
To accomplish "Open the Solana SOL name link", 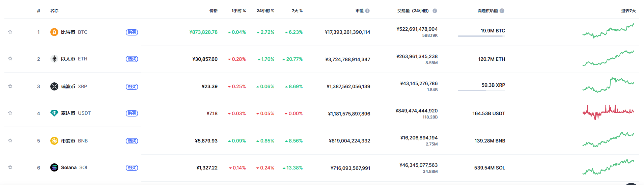I will pyautogui.click(x=75, y=167).
